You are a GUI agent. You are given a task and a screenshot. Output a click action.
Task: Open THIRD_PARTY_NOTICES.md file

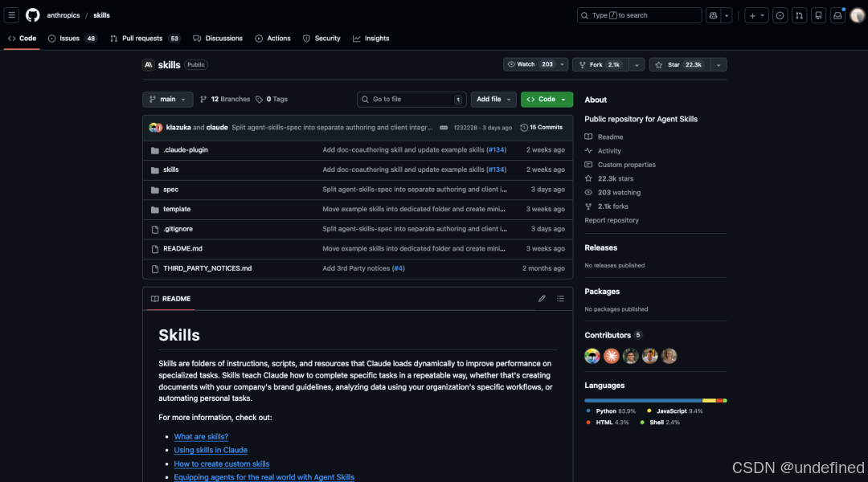tap(207, 268)
